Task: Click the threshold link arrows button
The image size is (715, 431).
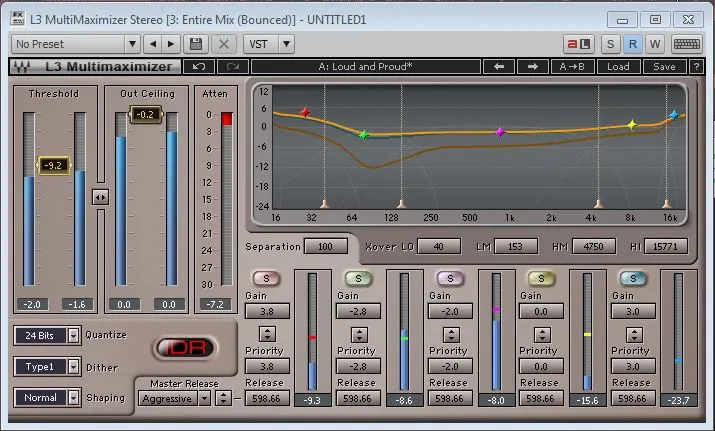Action: point(100,197)
